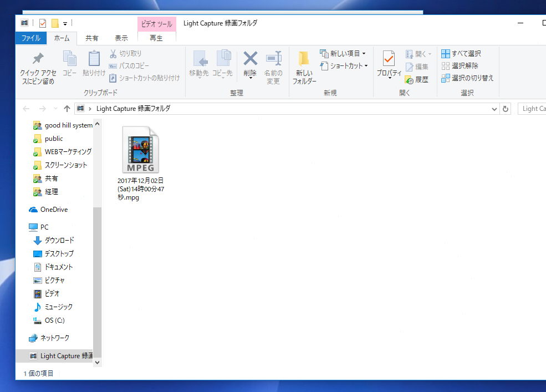Click Select all (すべて選択)

(x=461, y=54)
